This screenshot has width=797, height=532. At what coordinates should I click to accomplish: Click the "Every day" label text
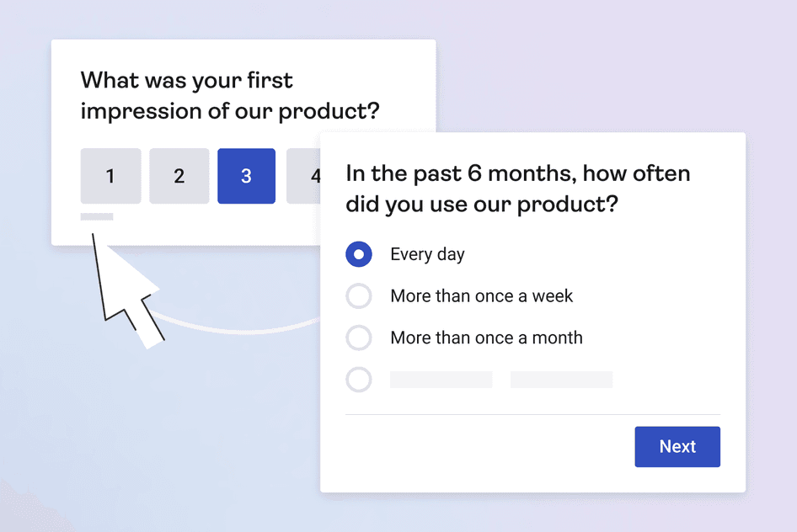(427, 254)
